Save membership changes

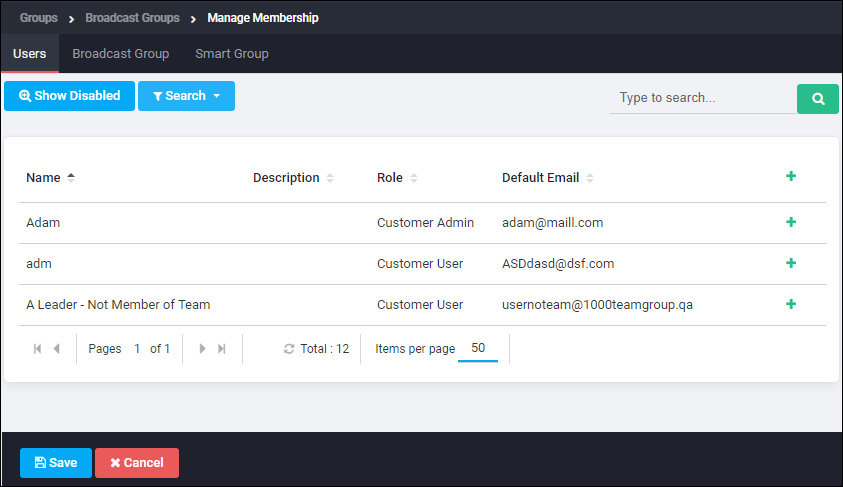click(56, 463)
